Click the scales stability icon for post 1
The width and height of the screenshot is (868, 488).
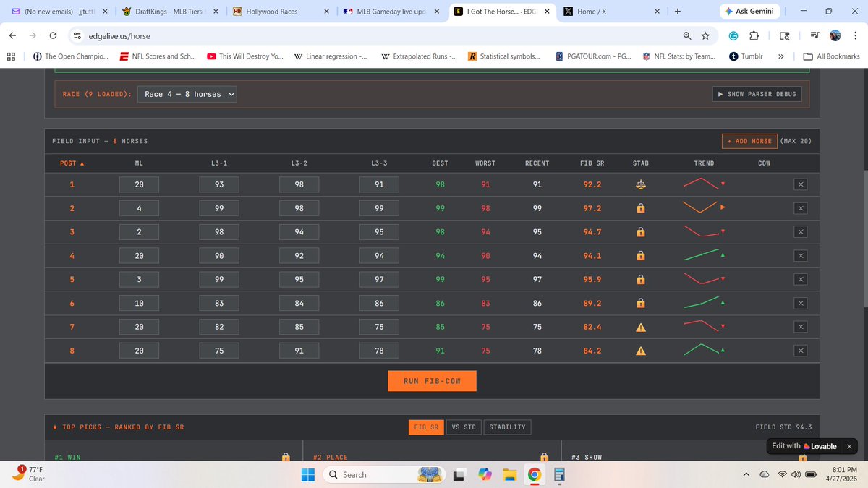click(640, 184)
